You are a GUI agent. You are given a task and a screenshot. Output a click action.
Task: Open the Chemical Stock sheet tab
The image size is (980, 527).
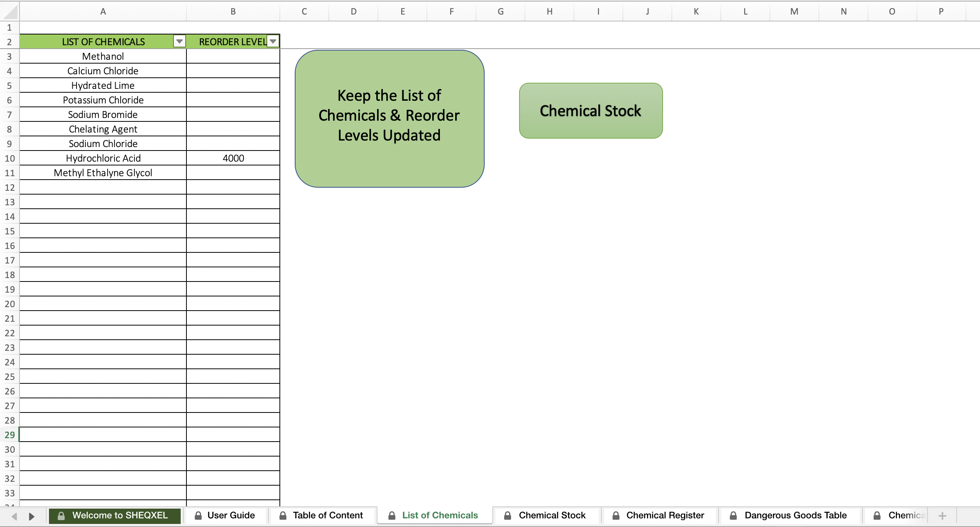tap(552, 515)
